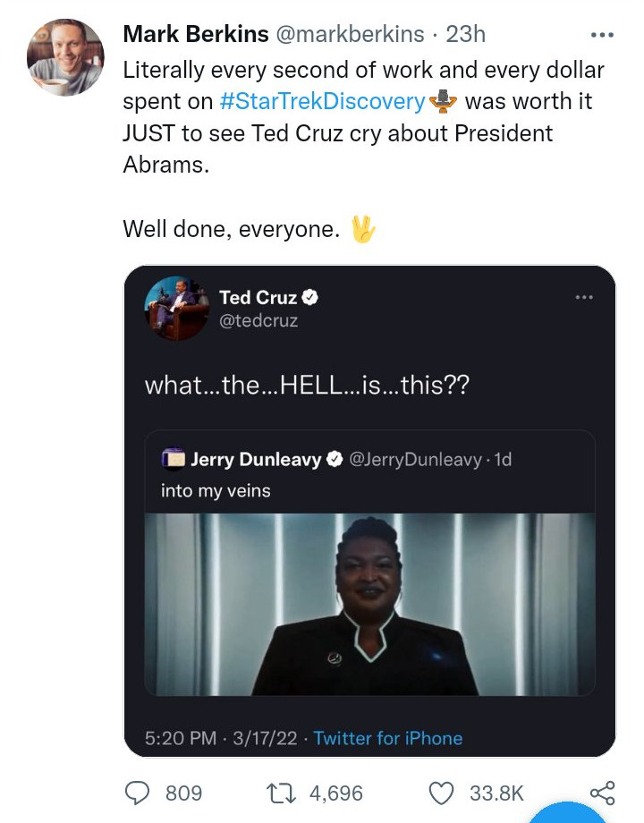Click the Mark Berkins display name
The image size is (644, 823).
195,34
